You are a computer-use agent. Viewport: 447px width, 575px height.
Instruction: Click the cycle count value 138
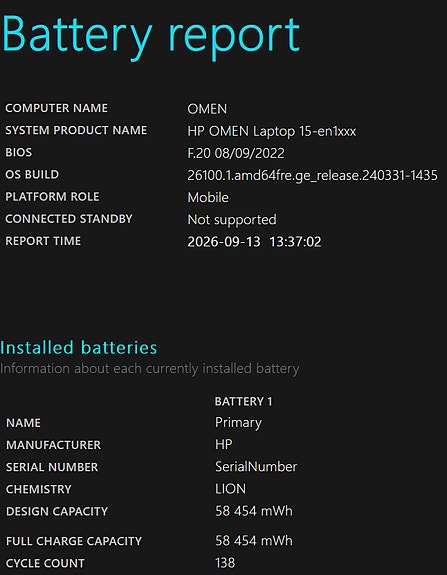[225, 563]
